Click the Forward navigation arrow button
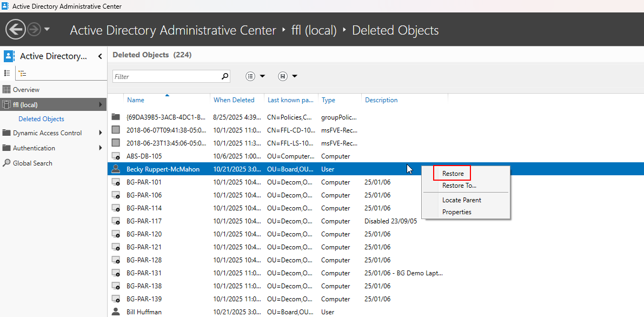 34,30
